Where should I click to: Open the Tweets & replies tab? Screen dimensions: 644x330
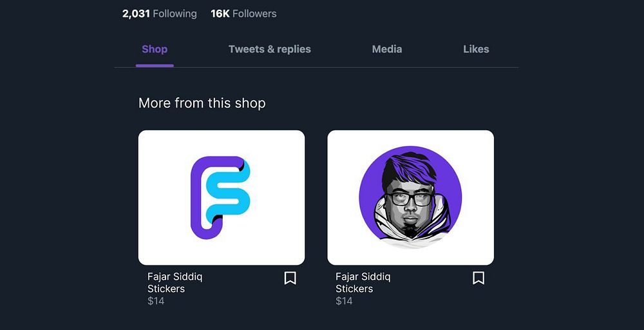click(x=269, y=49)
